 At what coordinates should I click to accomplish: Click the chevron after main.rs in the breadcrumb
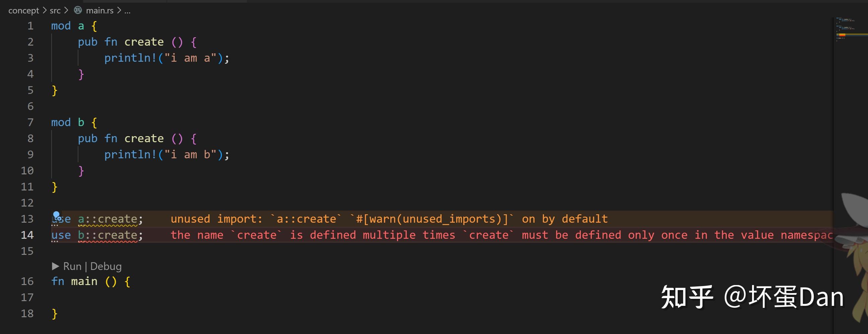[x=119, y=10]
